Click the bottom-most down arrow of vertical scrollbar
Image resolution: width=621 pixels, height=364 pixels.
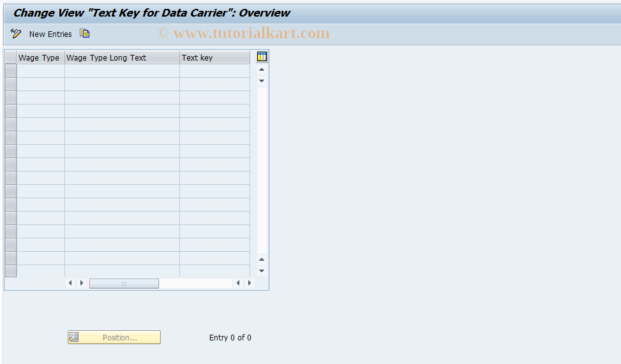tap(262, 271)
